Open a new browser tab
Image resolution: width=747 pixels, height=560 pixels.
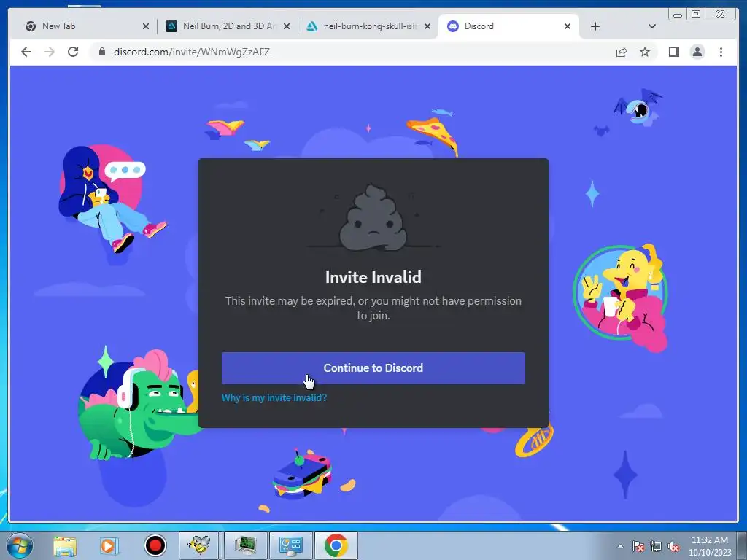click(595, 26)
